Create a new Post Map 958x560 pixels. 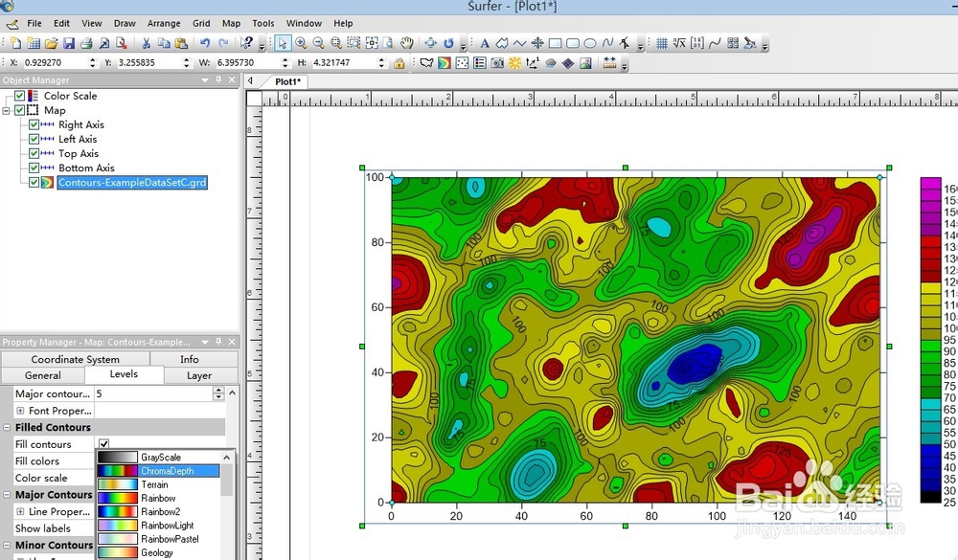tap(462, 63)
